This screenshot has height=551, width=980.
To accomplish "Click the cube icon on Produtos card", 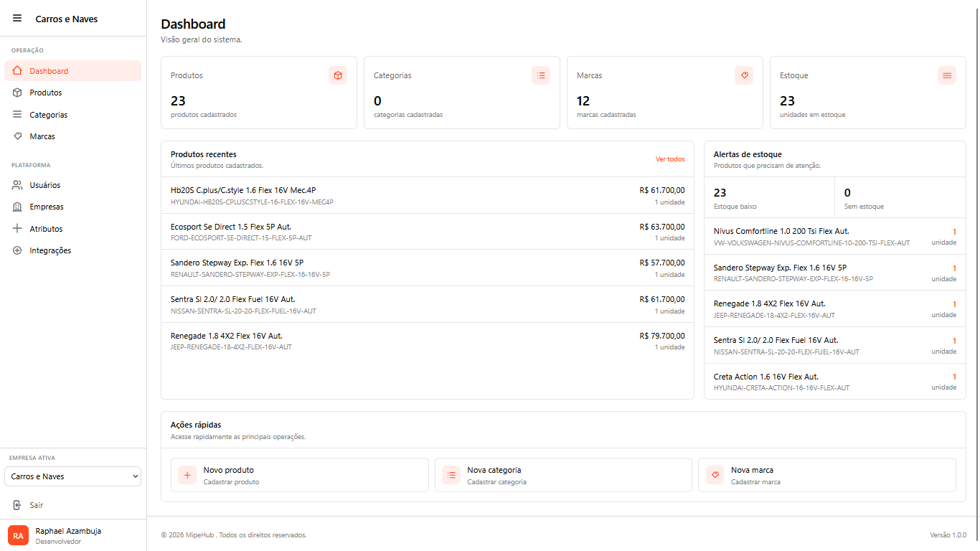I will click(x=338, y=75).
